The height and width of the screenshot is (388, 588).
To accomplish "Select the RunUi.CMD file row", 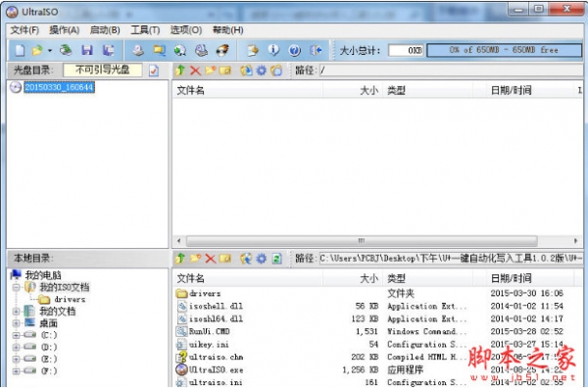I will point(376,332).
